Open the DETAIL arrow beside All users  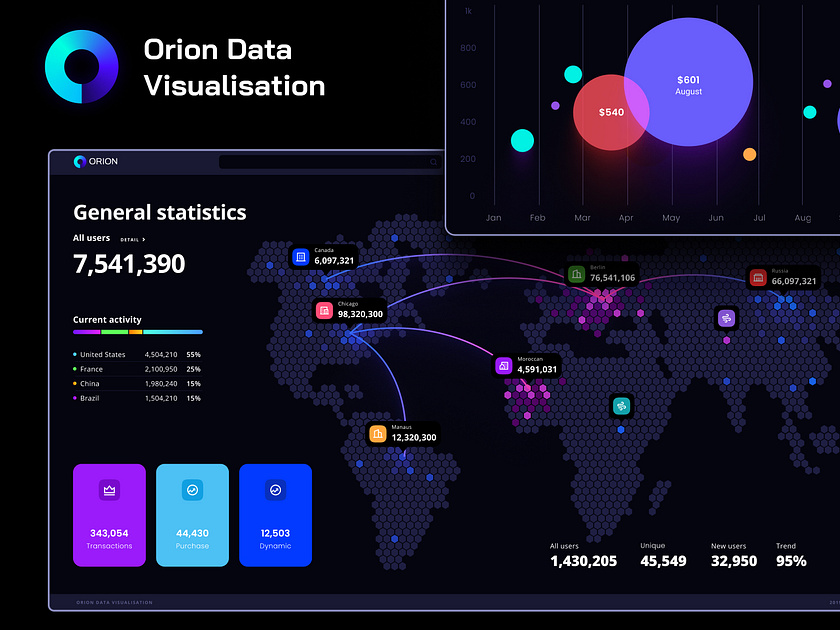coord(133,239)
